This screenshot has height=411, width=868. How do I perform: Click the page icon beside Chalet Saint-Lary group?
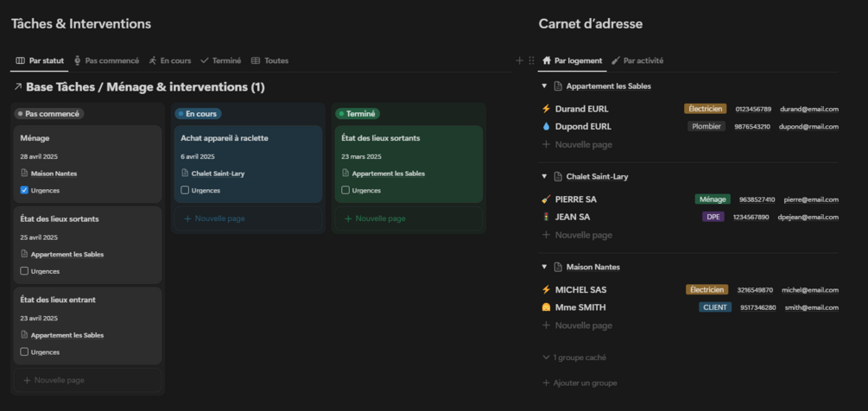click(x=558, y=176)
